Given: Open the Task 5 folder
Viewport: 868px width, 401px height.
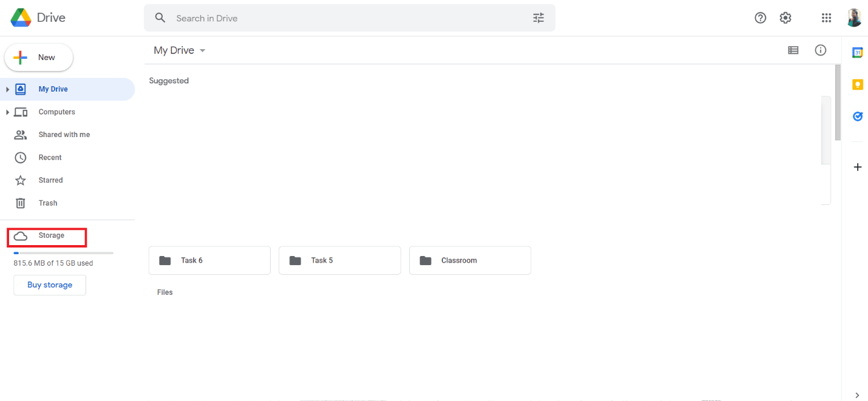Looking at the screenshot, I should (x=340, y=260).
